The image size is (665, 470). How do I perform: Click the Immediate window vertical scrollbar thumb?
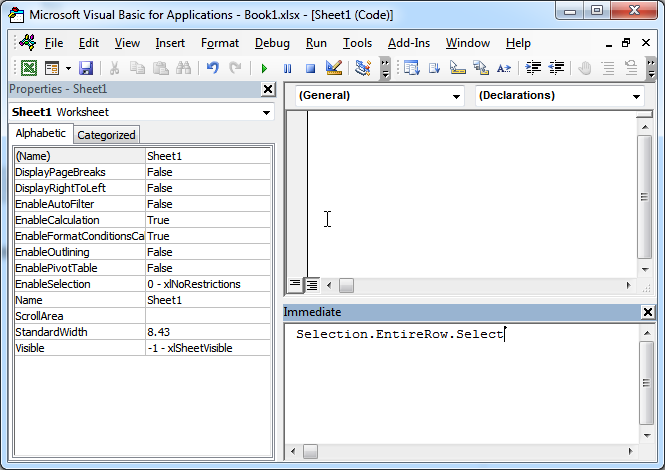tap(646, 383)
